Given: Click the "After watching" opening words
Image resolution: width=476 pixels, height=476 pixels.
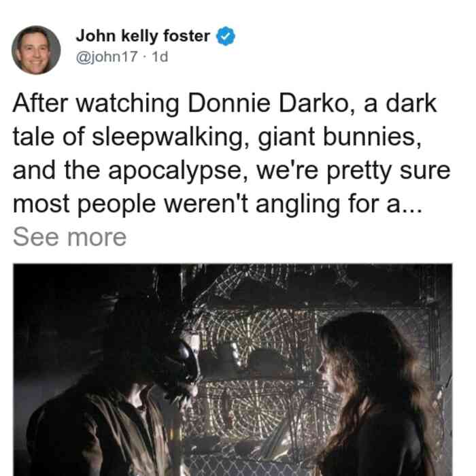Looking at the screenshot, I should (x=96, y=104).
